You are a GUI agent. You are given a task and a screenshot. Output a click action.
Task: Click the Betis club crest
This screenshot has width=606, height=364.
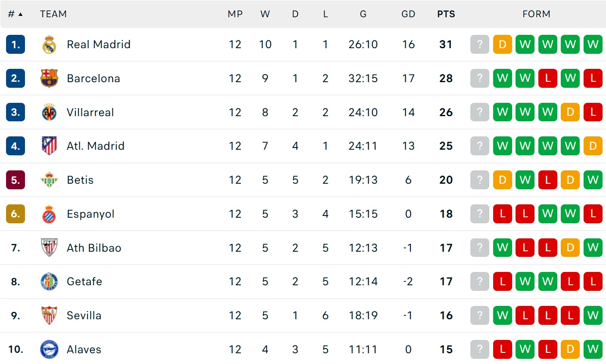point(49,180)
